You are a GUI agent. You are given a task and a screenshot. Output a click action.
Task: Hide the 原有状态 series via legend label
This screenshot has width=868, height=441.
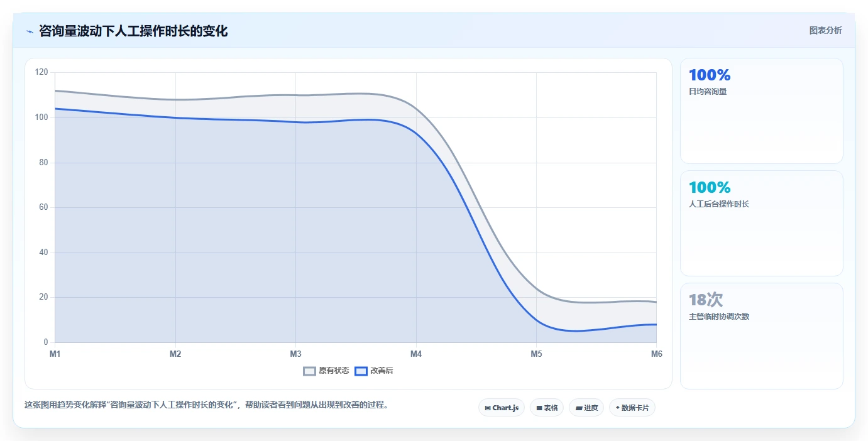[x=334, y=371]
